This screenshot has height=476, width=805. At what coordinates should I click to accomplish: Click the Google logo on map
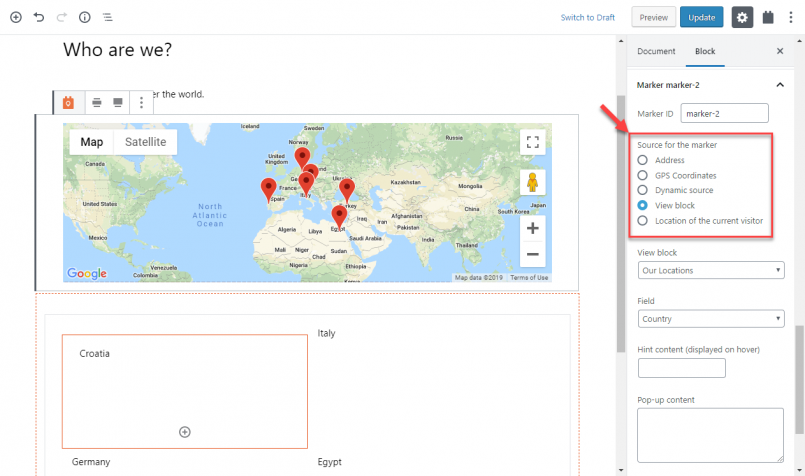click(x=87, y=273)
